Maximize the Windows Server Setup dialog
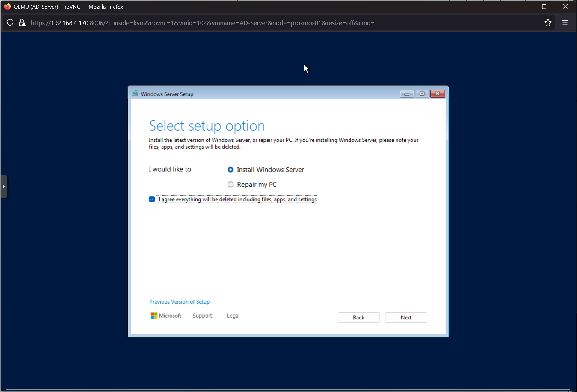 coord(422,94)
